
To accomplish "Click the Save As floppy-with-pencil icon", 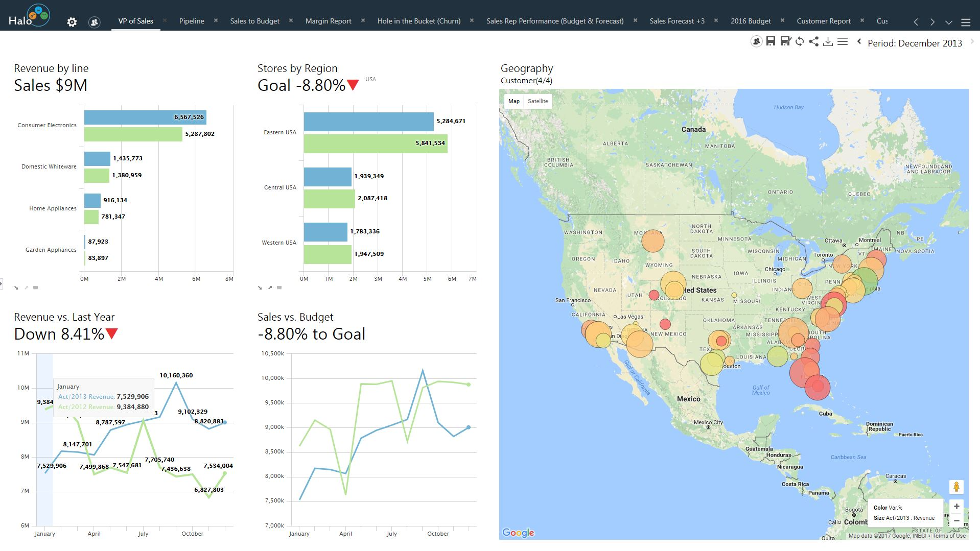I will pyautogui.click(x=785, y=42).
